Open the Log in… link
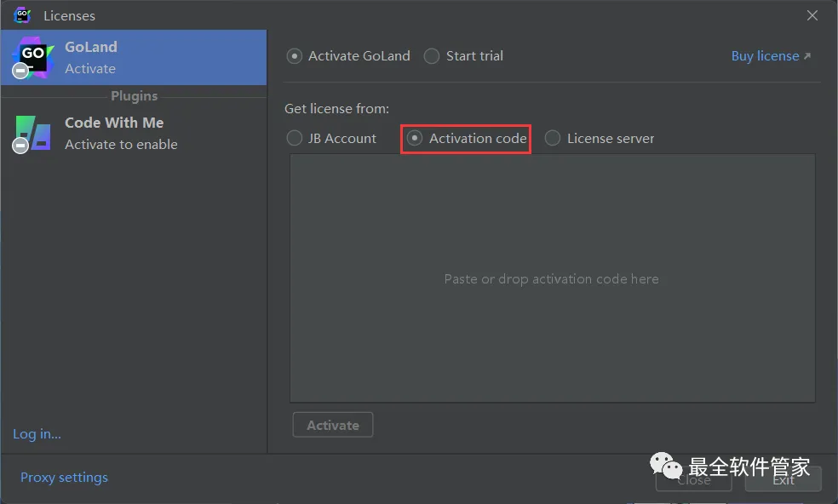The width and height of the screenshot is (838, 504). pyautogui.click(x=37, y=434)
